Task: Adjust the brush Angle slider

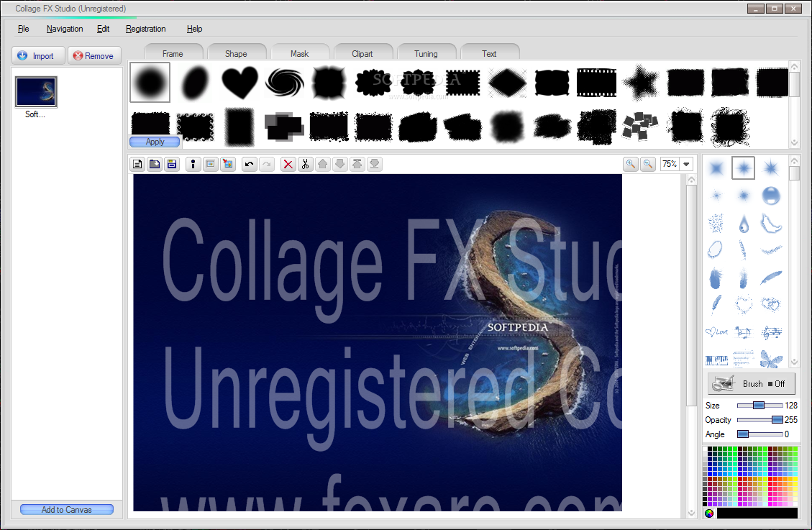Action: coord(759,434)
